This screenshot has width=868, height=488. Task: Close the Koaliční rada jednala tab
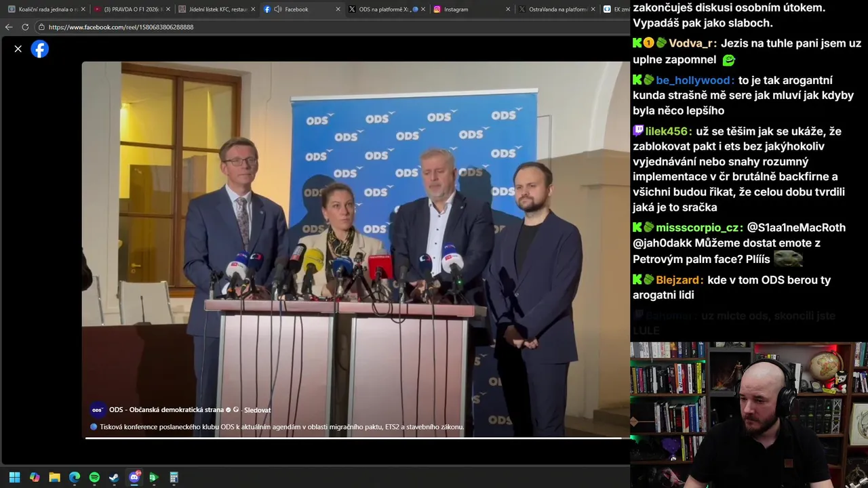coord(83,9)
